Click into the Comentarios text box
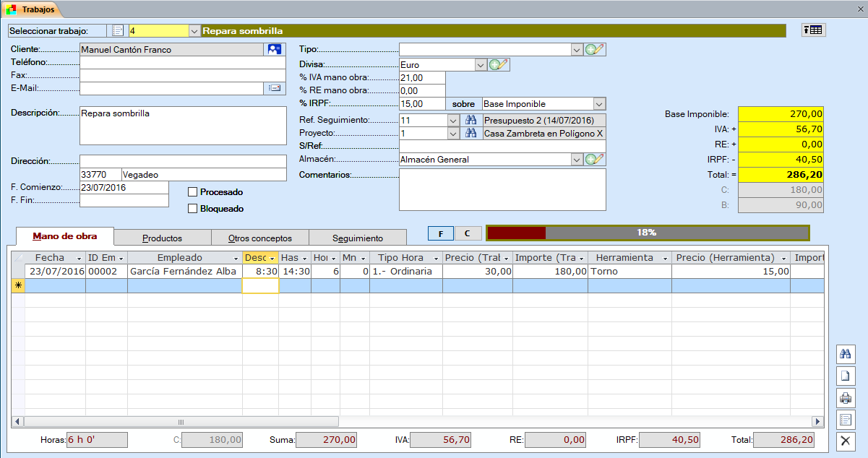Screen dimensions: 868x458 pyautogui.click(x=502, y=189)
